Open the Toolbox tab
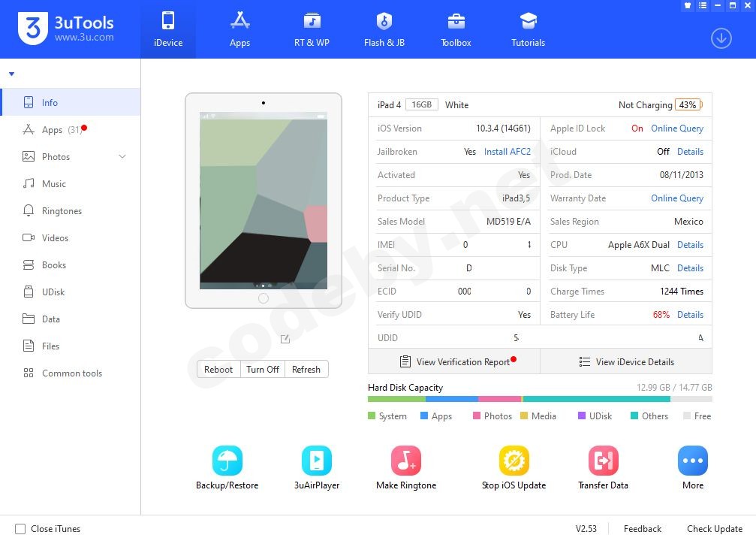This screenshot has height=541, width=756. [456, 29]
